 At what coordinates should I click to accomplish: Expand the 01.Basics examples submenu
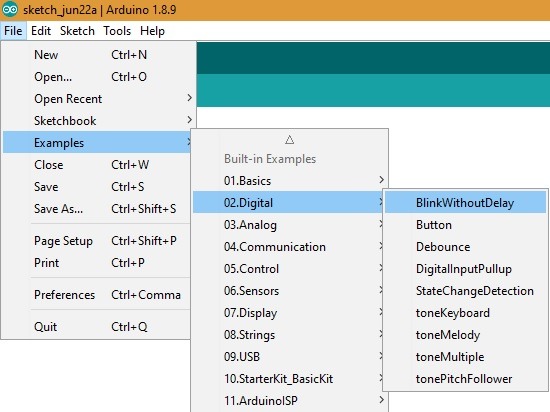(290, 181)
